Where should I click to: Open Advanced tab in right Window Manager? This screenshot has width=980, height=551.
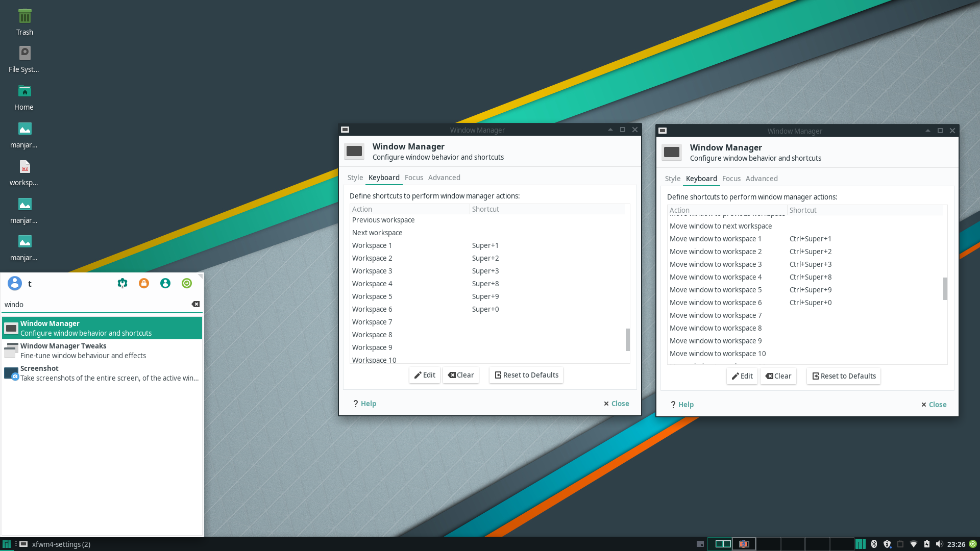[x=761, y=179]
